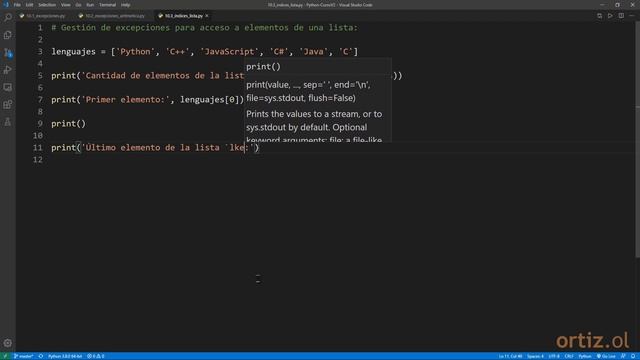Select the 10.3_indices_lista.py tab
Viewport: 640px width, 360px height.
[183, 16]
